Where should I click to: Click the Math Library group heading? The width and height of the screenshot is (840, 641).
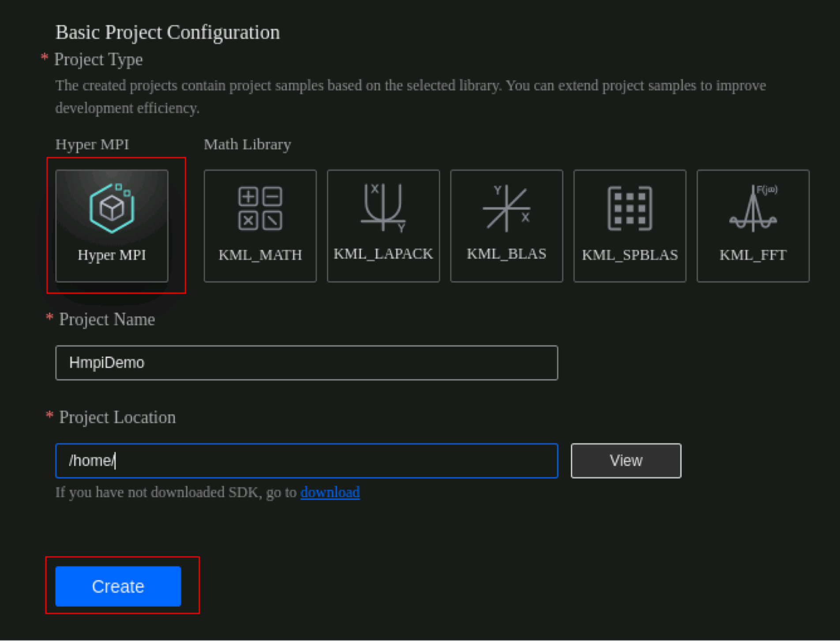point(247,145)
